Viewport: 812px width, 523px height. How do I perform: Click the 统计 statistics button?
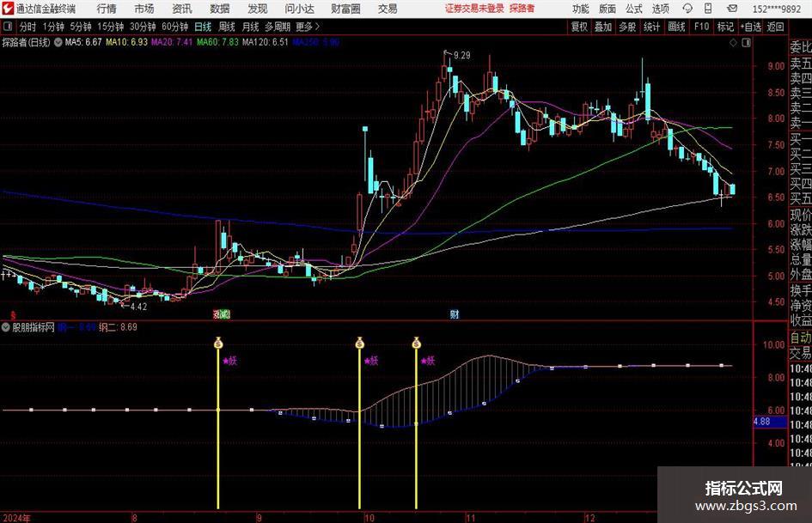click(x=651, y=27)
